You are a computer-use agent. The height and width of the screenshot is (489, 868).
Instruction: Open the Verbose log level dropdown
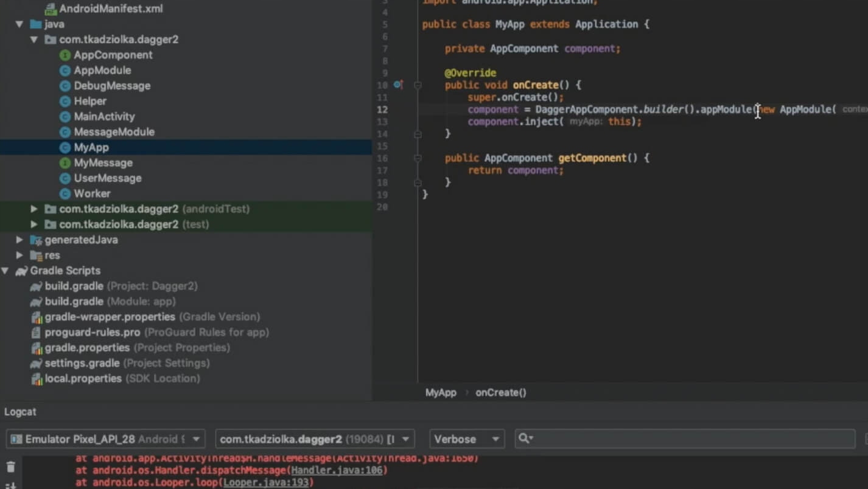tap(466, 439)
